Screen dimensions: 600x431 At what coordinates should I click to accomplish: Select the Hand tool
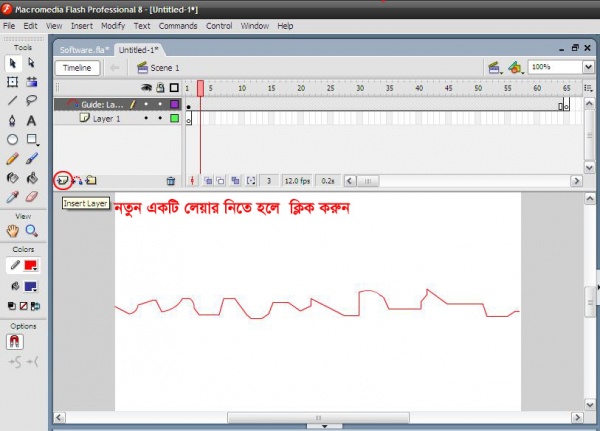13,231
